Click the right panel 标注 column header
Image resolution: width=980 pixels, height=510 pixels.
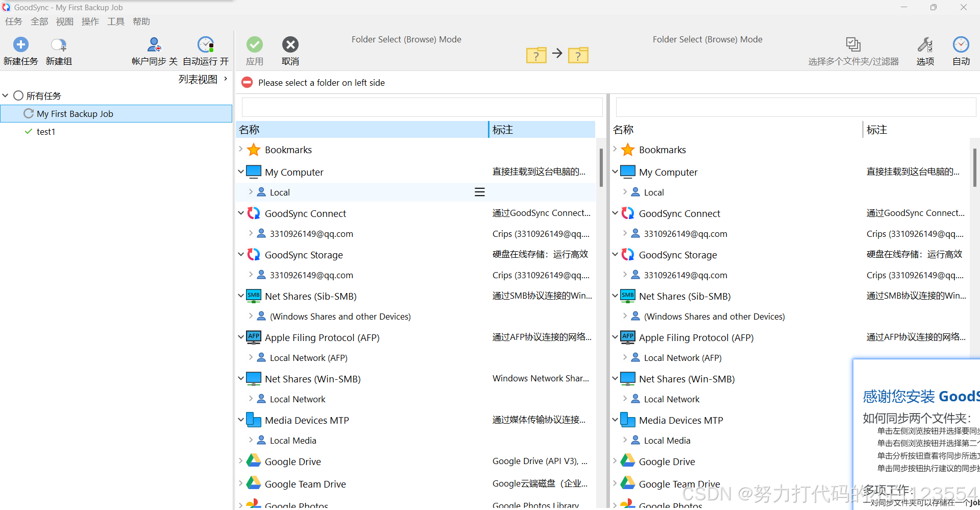[916, 130]
